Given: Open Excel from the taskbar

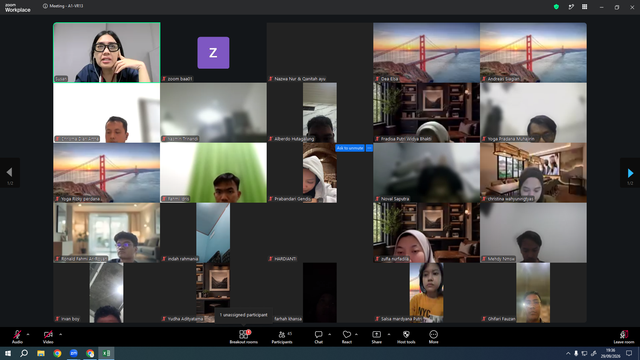Looking at the screenshot, I should (106, 353).
